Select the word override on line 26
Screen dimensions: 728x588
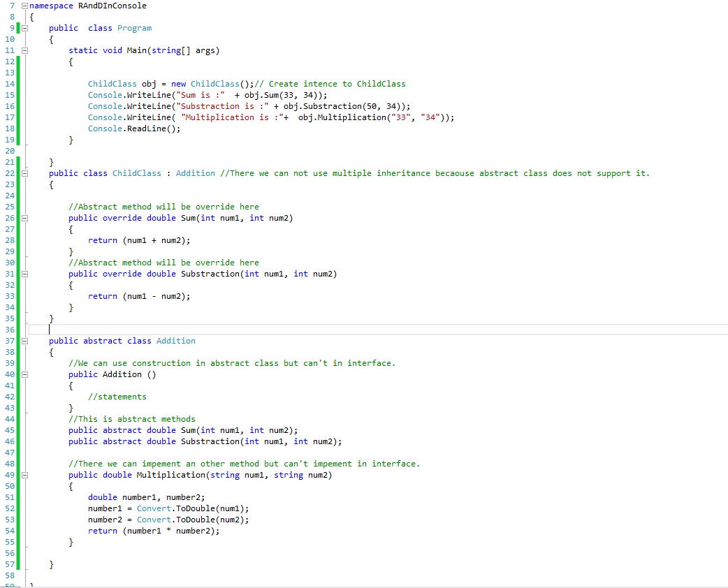pos(122,218)
